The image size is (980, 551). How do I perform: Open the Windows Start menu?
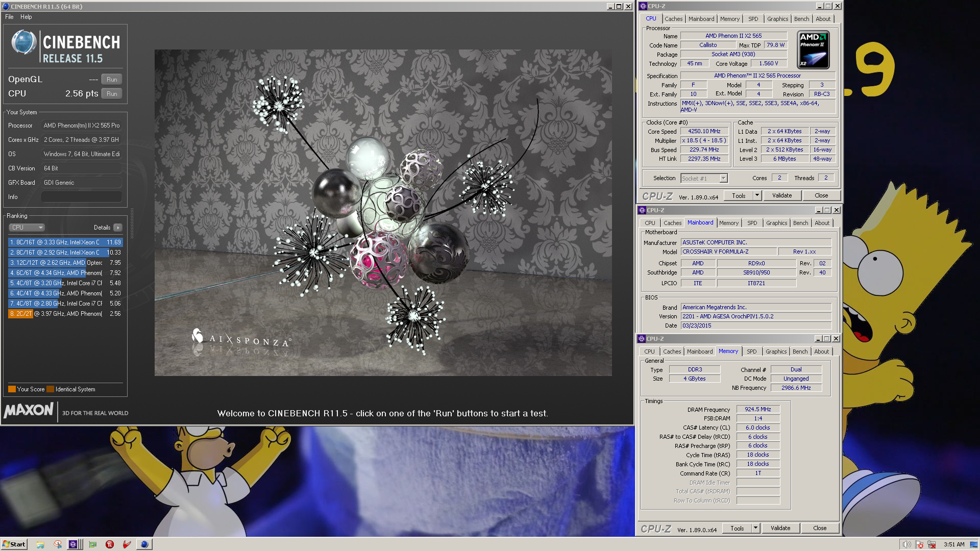(14, 544)
